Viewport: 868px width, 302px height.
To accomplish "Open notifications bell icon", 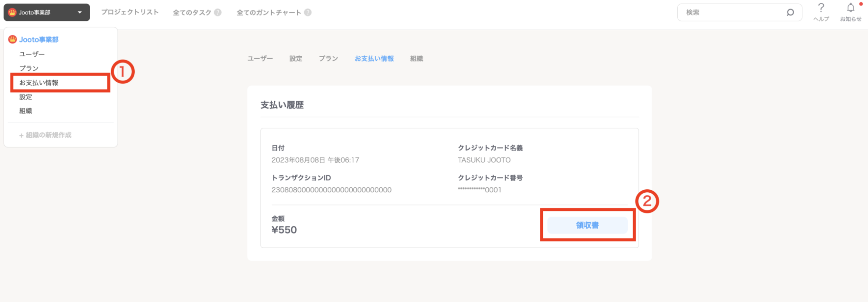I will click(x=850, y=8).
